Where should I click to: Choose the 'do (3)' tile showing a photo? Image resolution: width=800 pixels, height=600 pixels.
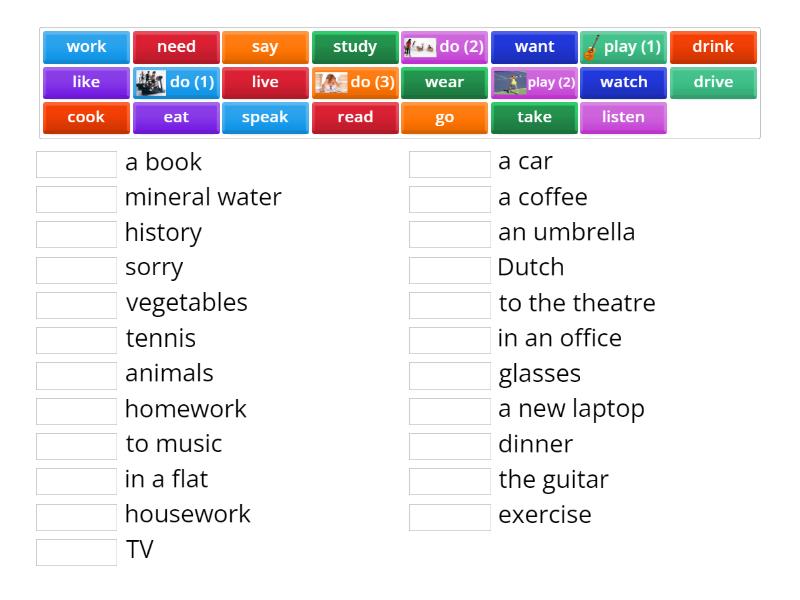[354, 83]
